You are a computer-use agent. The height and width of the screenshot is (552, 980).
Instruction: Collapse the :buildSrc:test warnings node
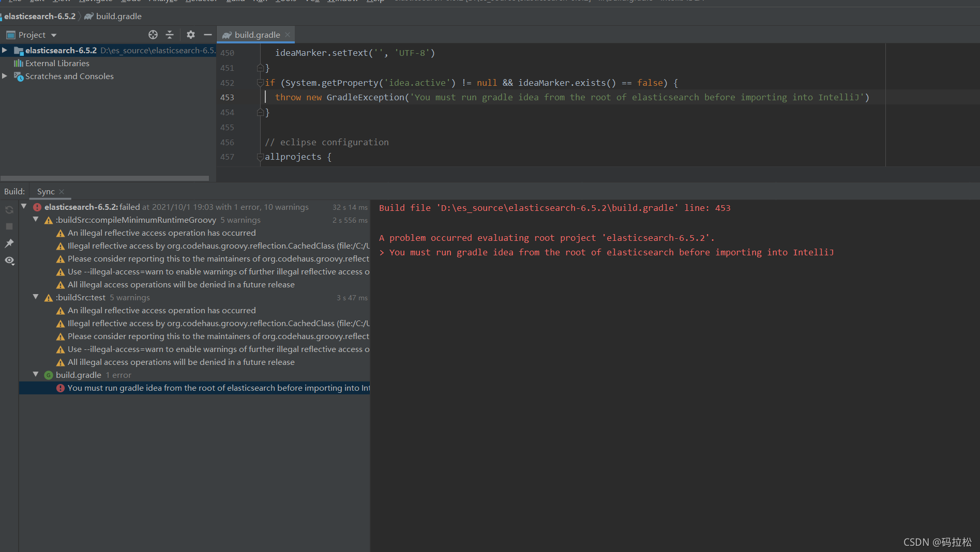tap(36, 297)
